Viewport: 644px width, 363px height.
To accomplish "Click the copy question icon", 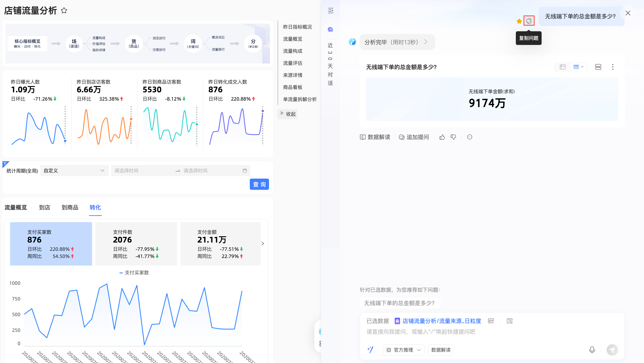I will 529,21.
